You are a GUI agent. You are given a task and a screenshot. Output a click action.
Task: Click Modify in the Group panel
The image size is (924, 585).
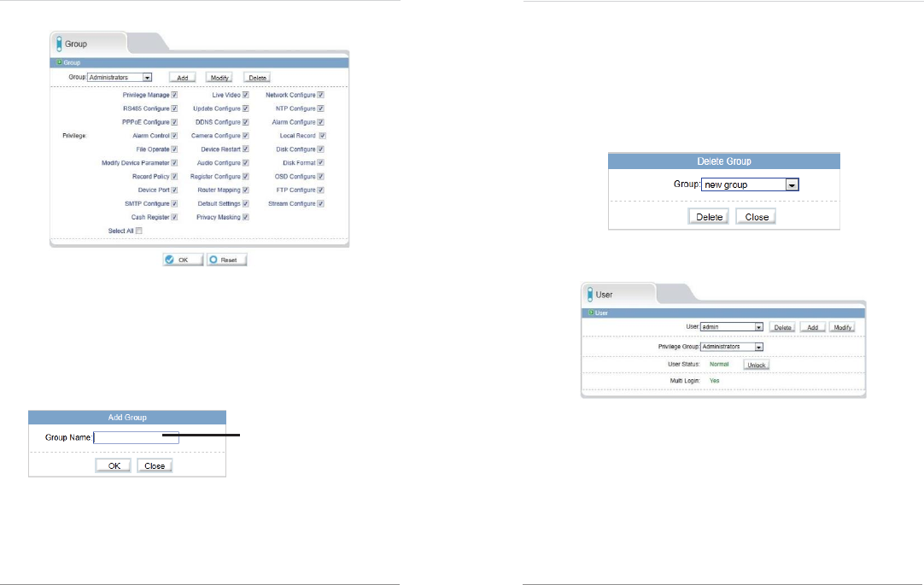[x=219, y=78]
